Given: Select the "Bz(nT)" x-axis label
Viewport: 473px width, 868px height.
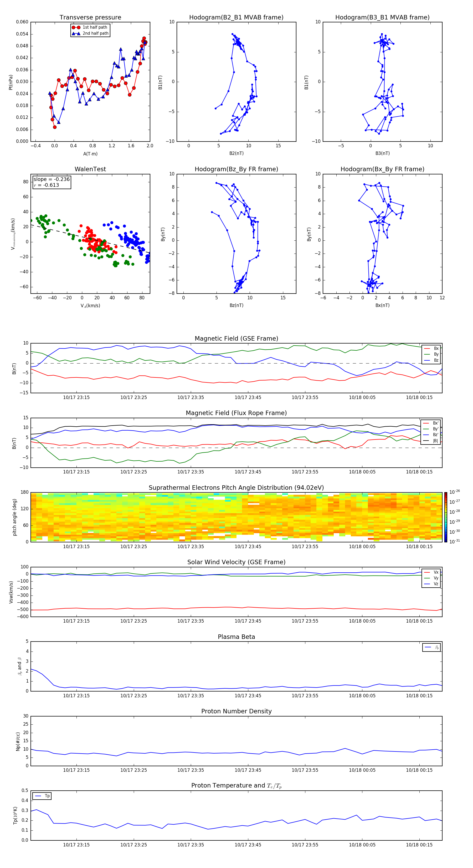Looking at the screenshot, I should (x=236, y=305).
